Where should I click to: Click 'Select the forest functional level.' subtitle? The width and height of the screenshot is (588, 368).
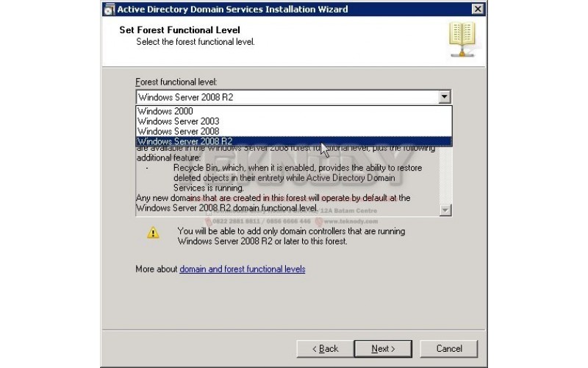click(x=196, y=42)
